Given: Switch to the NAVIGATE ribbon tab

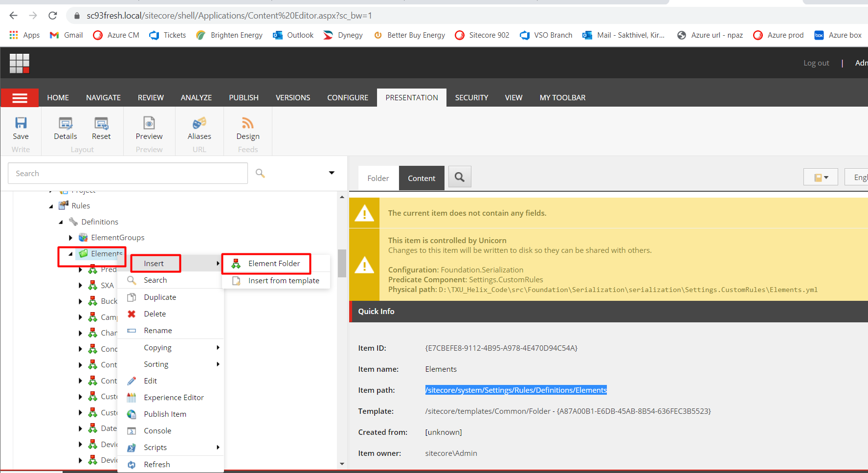Looking at the screenshot, I should 103,98.
